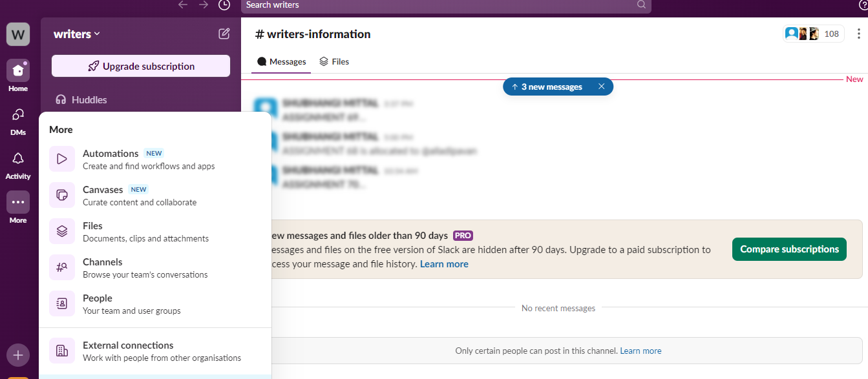Toggle the More menu in sidebar

[18, 203]
